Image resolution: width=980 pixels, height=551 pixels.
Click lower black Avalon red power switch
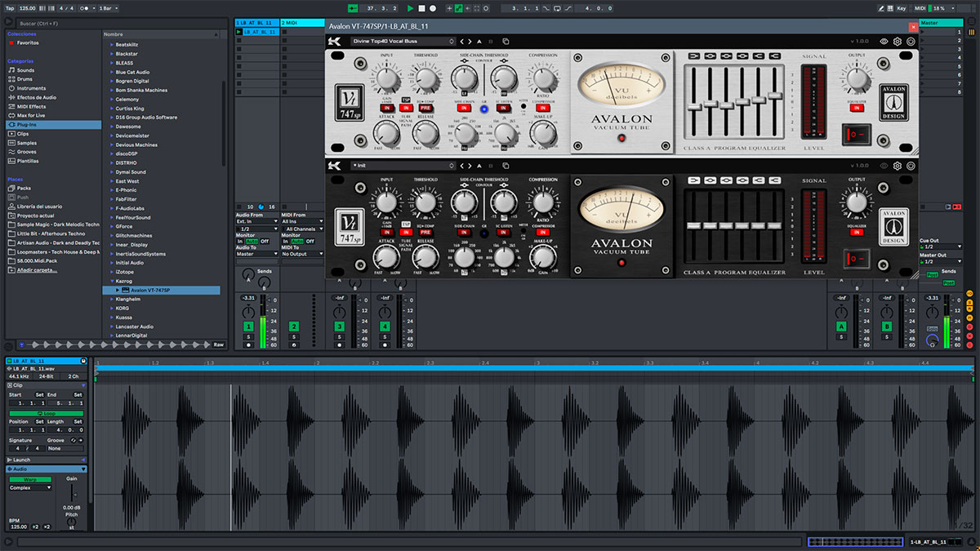[857, 258]
